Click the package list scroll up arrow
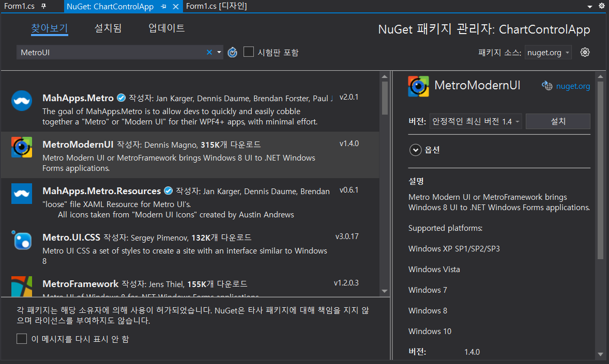Image resolution: width=609 pixels, height=364 pixels. 385,76
